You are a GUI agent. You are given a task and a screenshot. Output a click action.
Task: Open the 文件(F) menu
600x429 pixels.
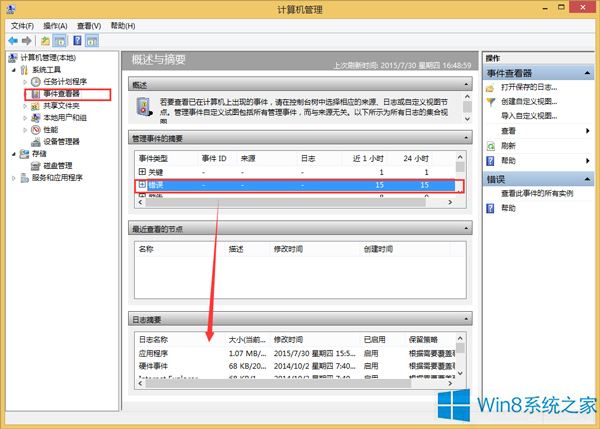(x=22, y=26)
